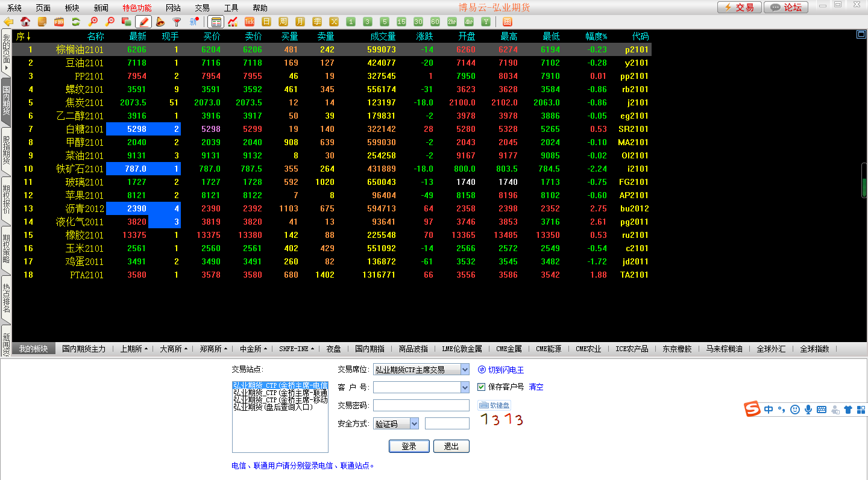Screen dimensions: 868x480
Task: Click the green refresh arrows icon
Action: pyautogui.click(x=76, y=22)
